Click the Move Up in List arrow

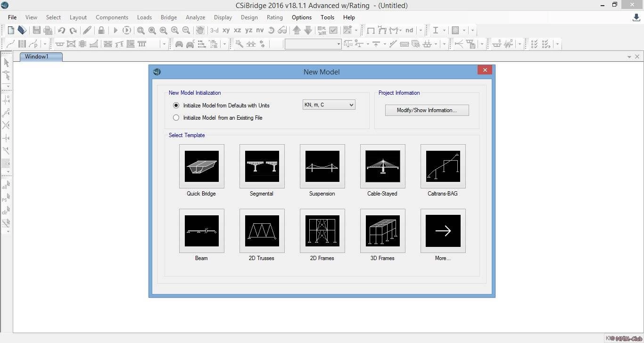297,30
